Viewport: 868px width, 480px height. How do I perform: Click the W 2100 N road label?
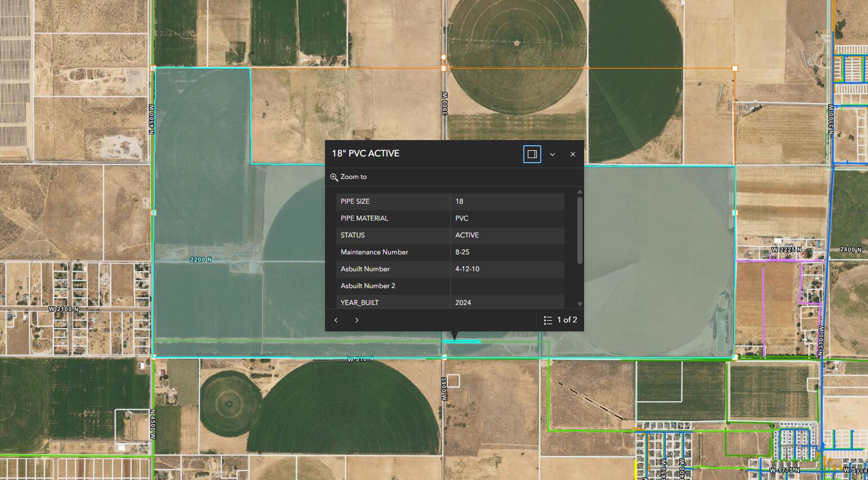coord(64,309)
